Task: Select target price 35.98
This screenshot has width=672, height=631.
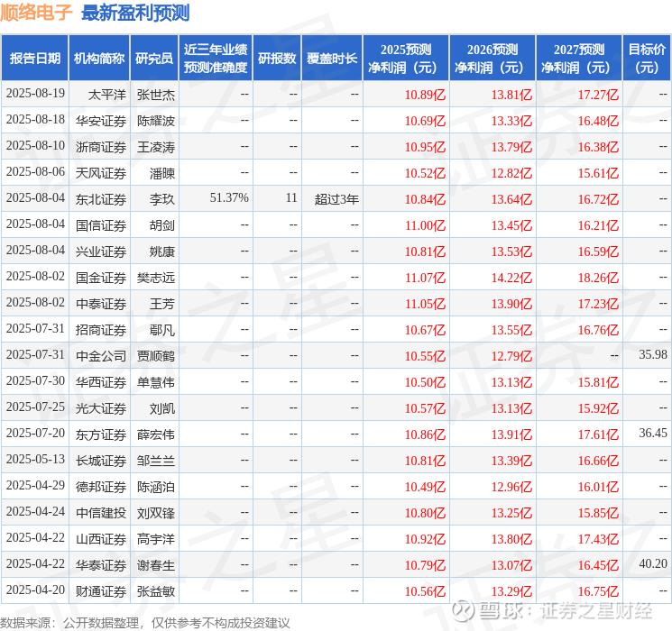Action: 653,354
